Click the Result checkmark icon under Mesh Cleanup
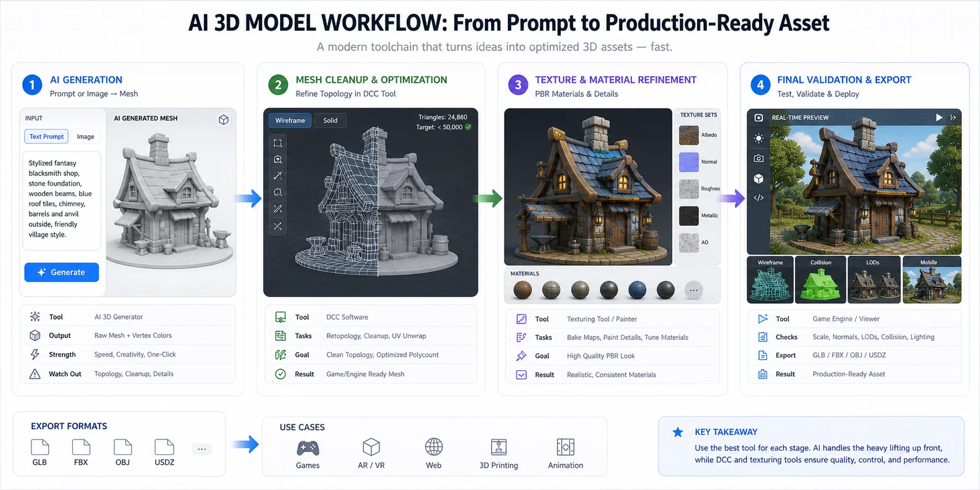The height and width of the screenshot is (490, 980). click(281, 374)
